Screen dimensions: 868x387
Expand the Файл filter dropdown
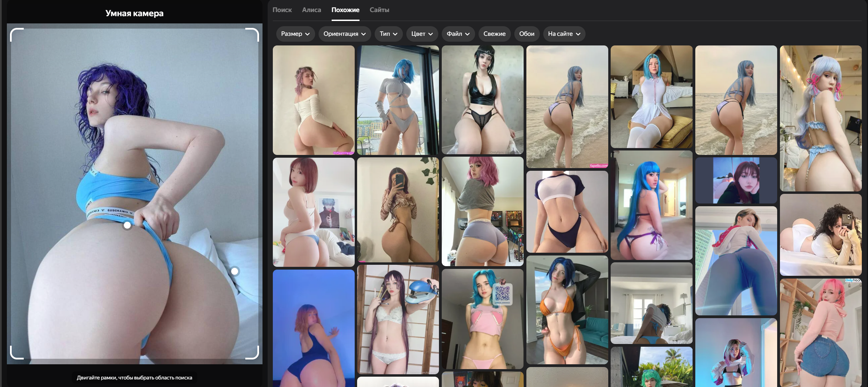pyautogui.click(x=458, y=34)
